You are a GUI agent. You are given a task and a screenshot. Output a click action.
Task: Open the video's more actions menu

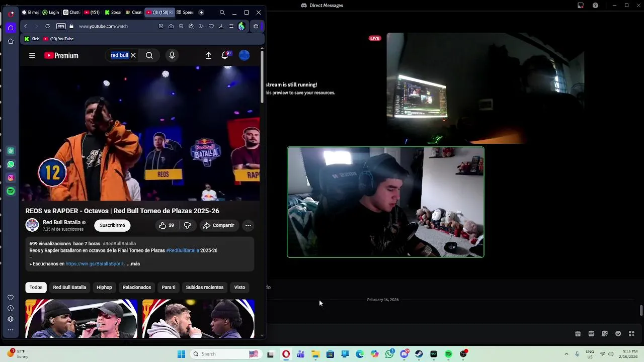click(248, 226)
